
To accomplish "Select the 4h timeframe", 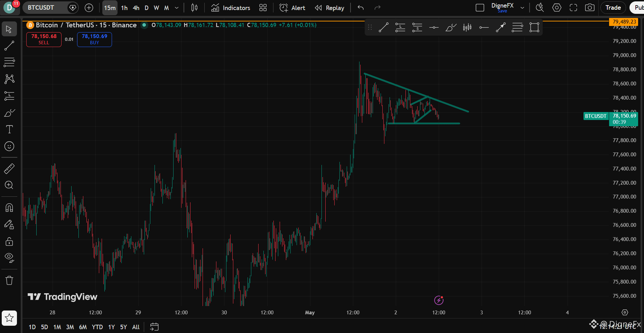I will [x=136, y=8].
